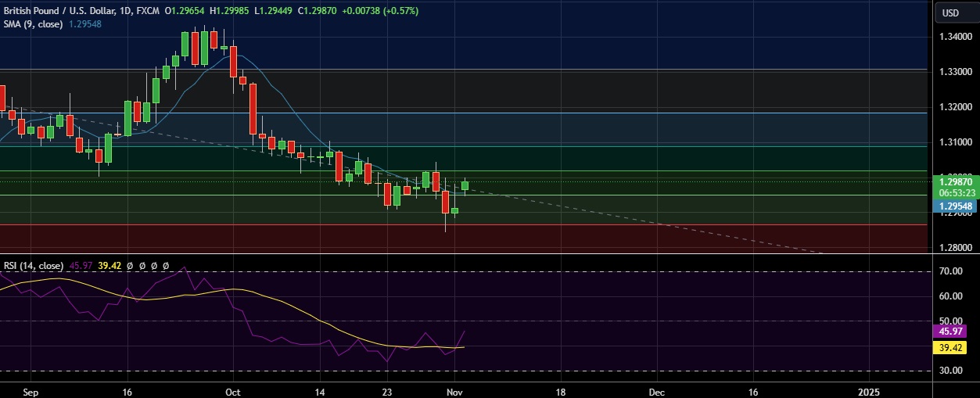Viewport: 980px width, 398px height.
Task: Click the 70.00 RSI axis label
Action: pyautogui.click(x=951, y=271)
